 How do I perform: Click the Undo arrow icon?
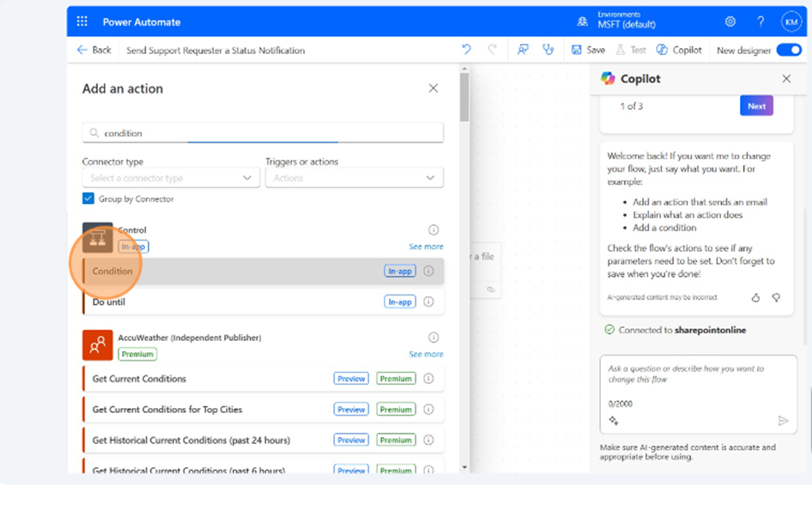click(x=466, y=50)
